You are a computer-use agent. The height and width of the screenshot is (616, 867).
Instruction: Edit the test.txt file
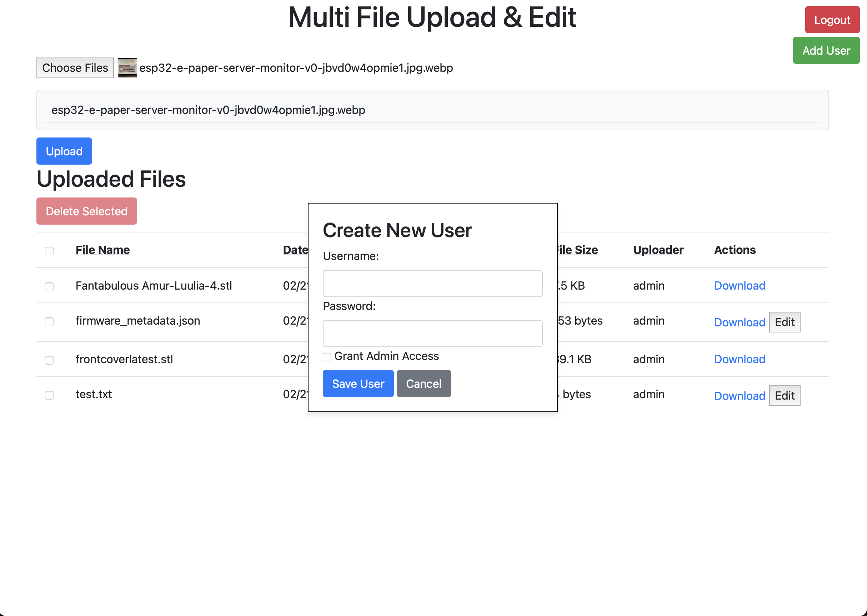click(784, 396)
